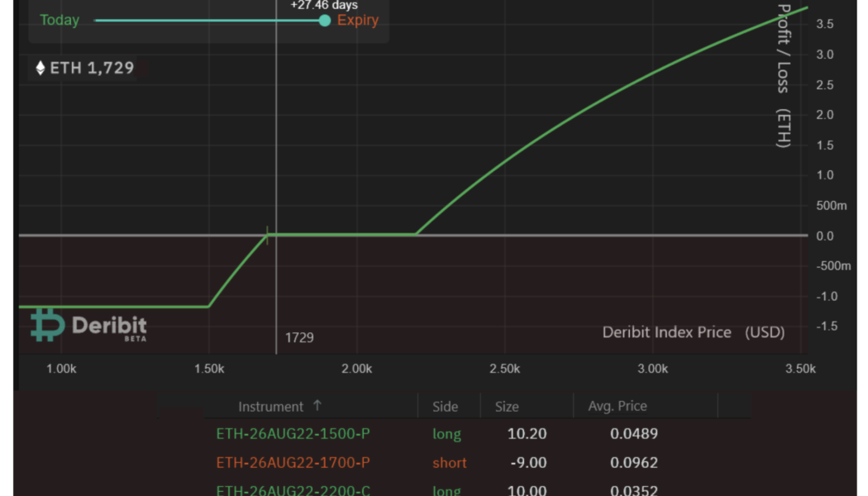Click the teal Expiry handle dot on the timeline

pyautogui.click(x=324, y=20)
